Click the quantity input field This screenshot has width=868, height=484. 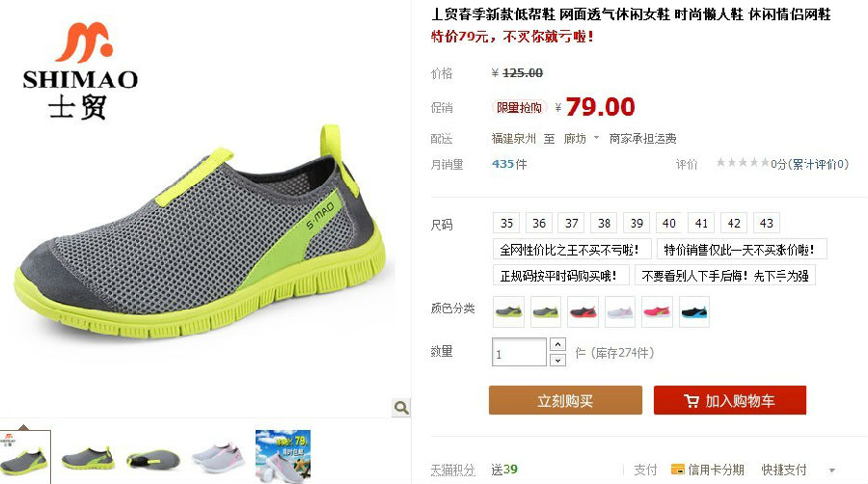click(x=519, y=352)
